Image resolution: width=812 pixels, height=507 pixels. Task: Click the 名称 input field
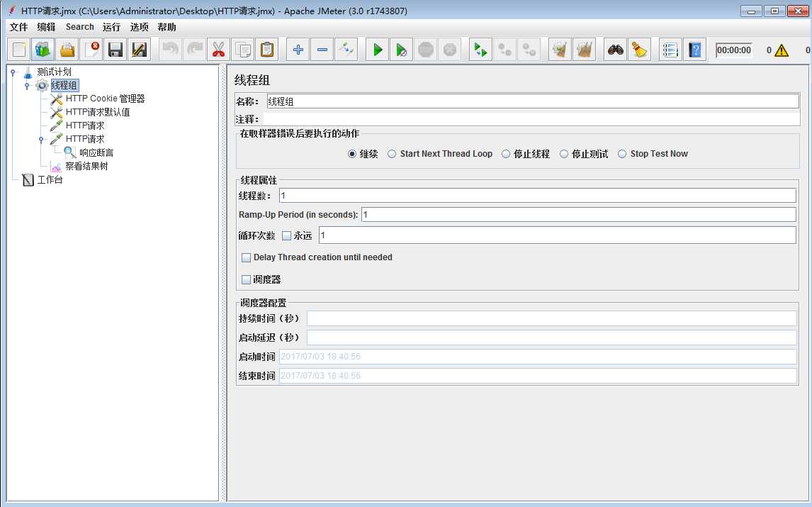[533, 101]
